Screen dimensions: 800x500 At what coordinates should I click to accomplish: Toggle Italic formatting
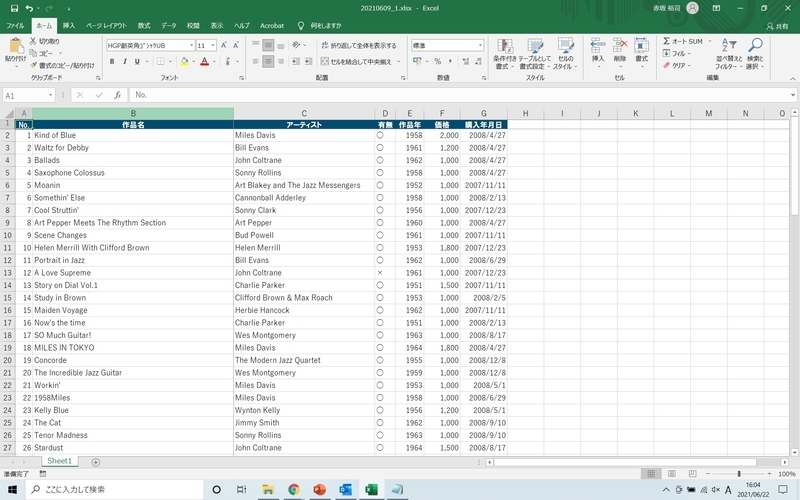pos(125,61)
